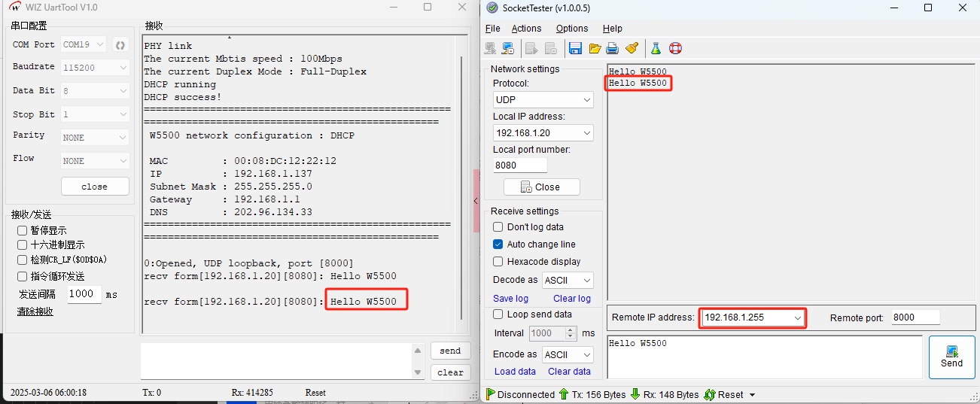
Task: Click the Clear log link
Action: (x=572, y=299)
